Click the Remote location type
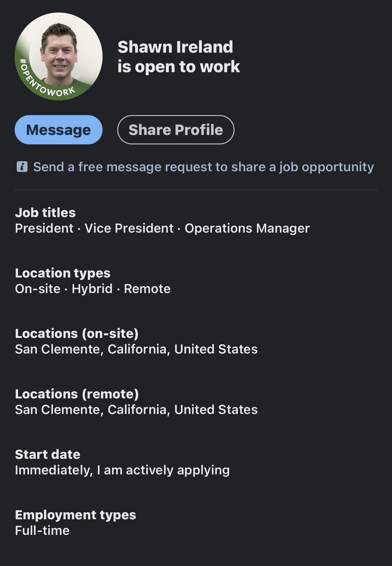Viewport: 392px width, 566px height. click(147, 289)
